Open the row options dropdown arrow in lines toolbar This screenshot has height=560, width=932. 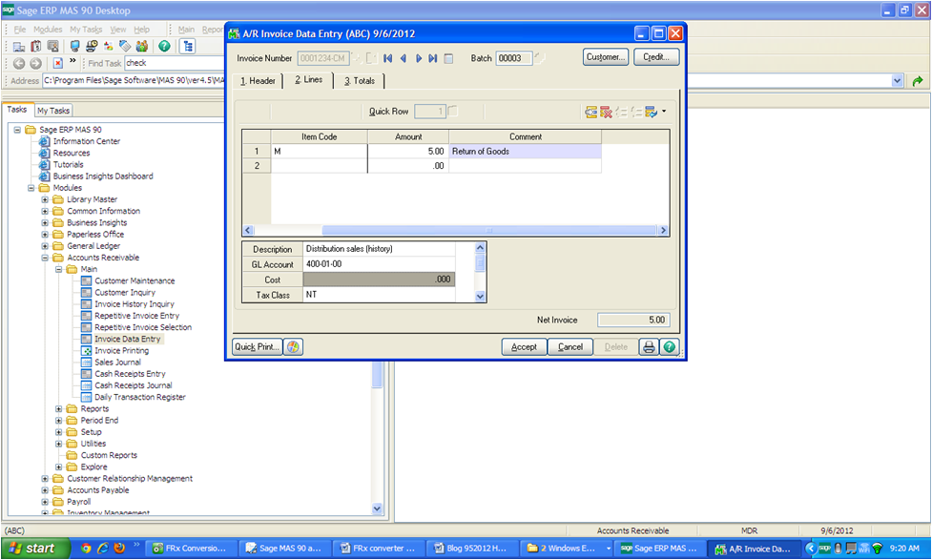click(x=663, y=113)
